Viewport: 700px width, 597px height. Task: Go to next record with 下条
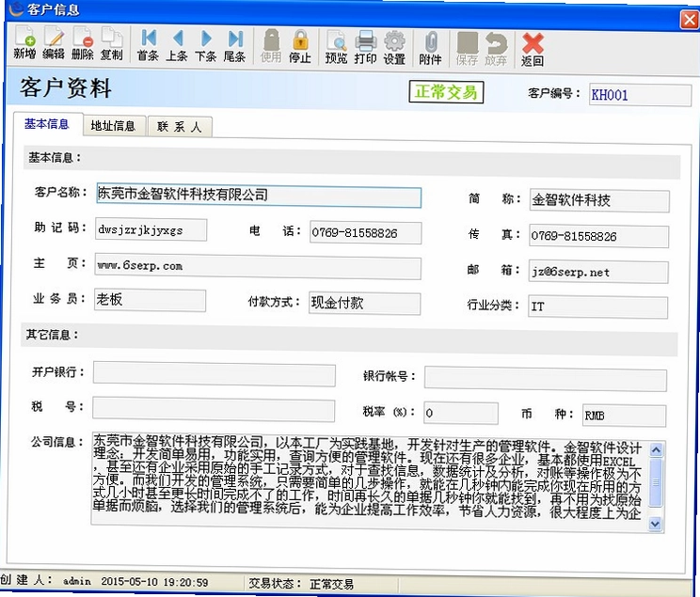(206, 45)
